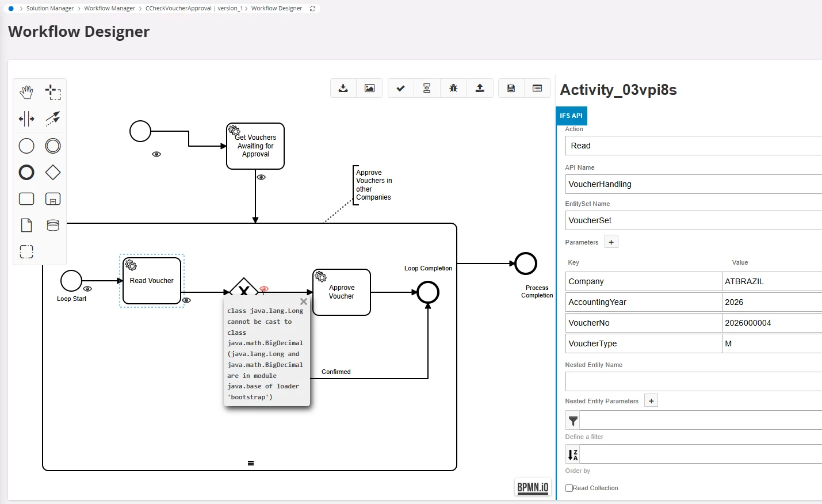
Task: Pick the global connect arrow tool
Action: (53, 119)
